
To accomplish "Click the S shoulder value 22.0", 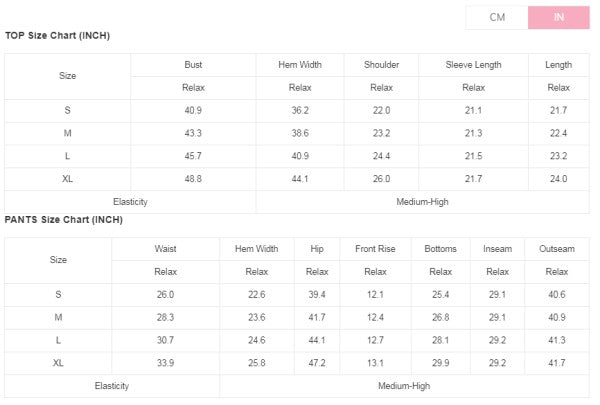I will pos(381,110).
